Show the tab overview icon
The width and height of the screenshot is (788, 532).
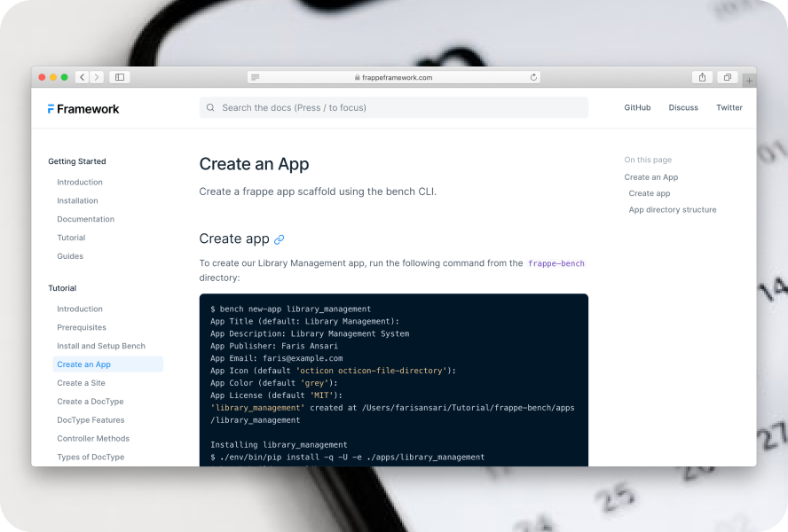727,77
